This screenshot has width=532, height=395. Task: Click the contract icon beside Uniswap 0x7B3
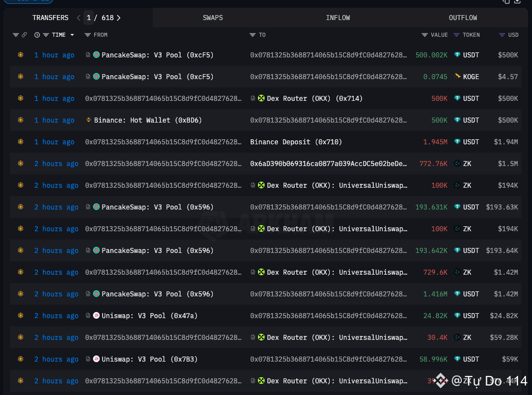point(88,359)
